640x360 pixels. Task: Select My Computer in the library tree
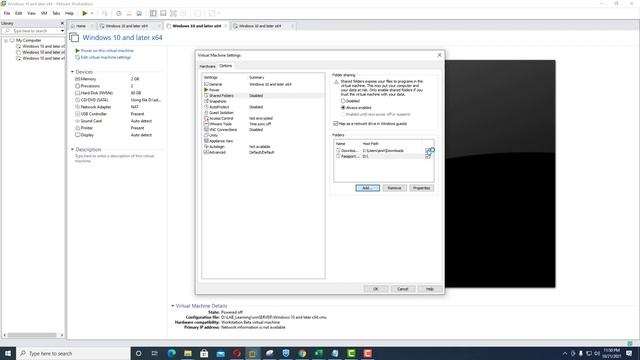pos(29,40)
